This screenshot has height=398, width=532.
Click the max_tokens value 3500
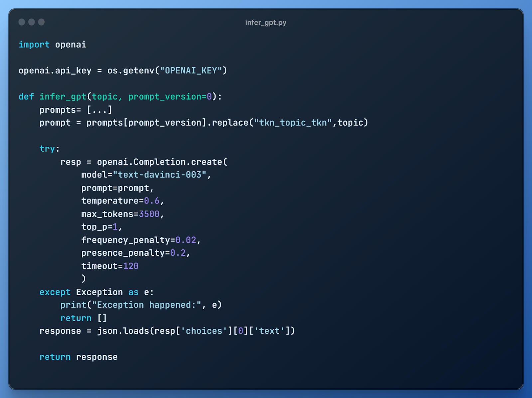coord(149,214)
